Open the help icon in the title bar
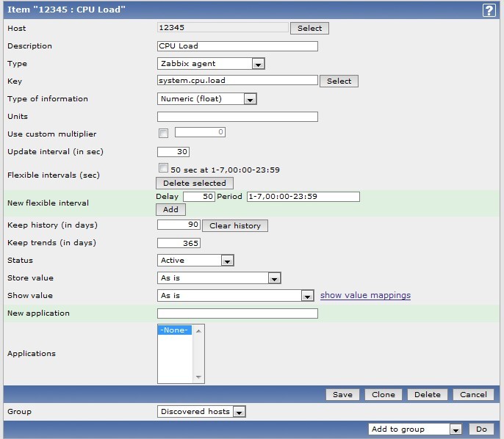The image size is (504, 439). (x=489, y=10)
